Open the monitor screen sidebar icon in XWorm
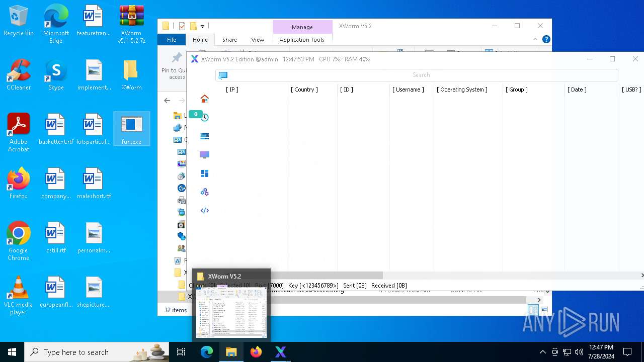 (204, 155)
